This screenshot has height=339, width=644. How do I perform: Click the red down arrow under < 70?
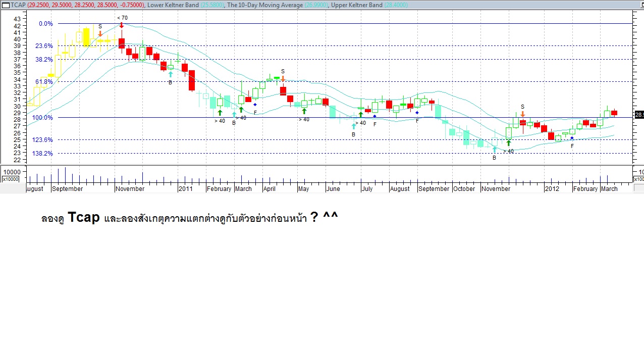122,24
